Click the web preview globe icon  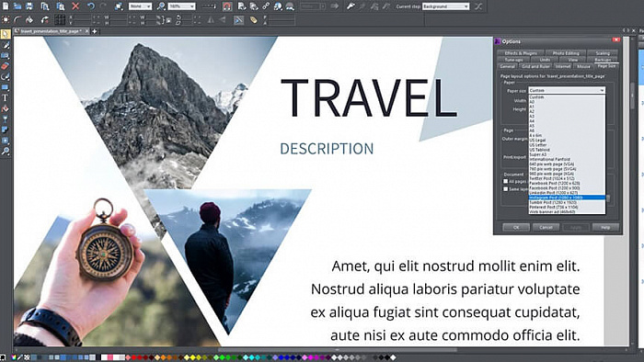[278, 6]
